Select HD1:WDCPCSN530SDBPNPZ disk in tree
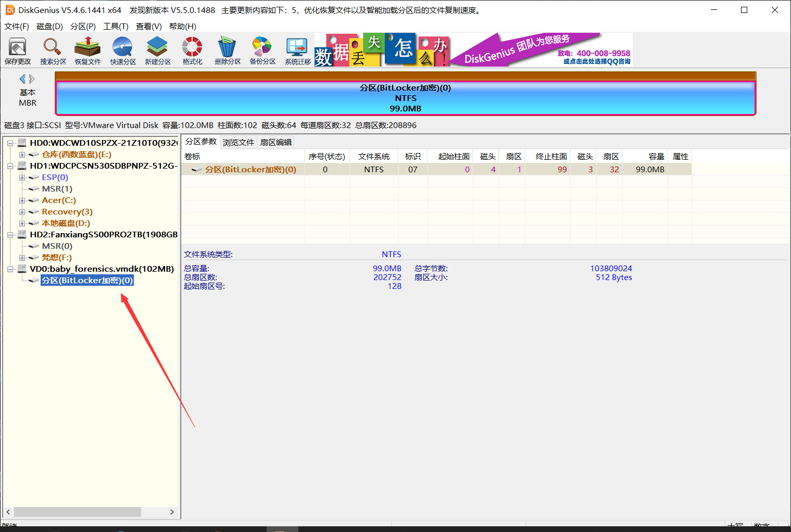Image resolution: width=791 pixels, height=532 pixels. click(x=103, y=166)
